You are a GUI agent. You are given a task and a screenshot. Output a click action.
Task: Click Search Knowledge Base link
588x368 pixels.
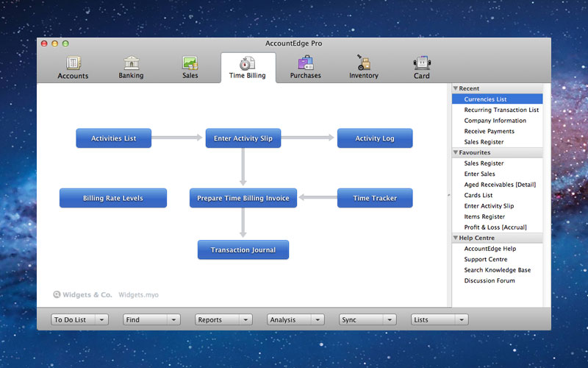(x=498, y=270)
